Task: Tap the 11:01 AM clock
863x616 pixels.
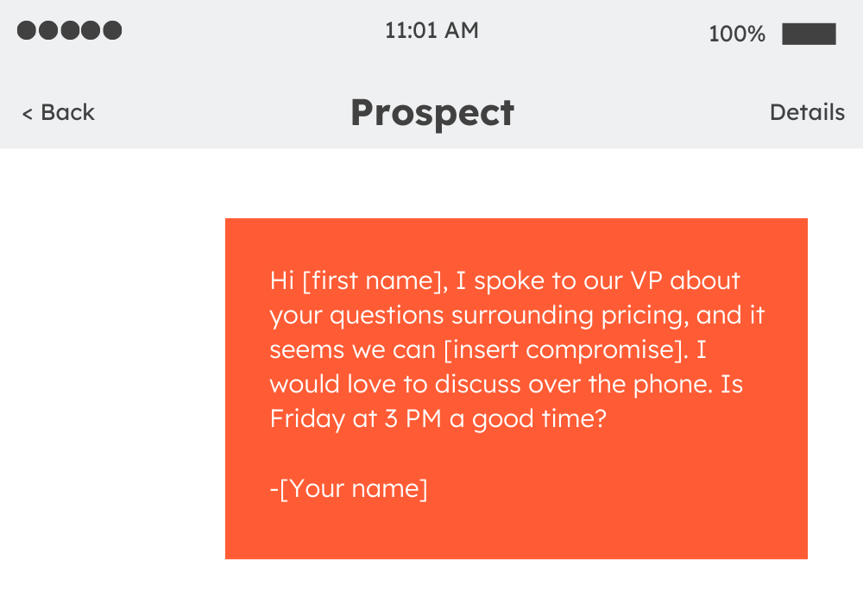Action: pos(431,30)
